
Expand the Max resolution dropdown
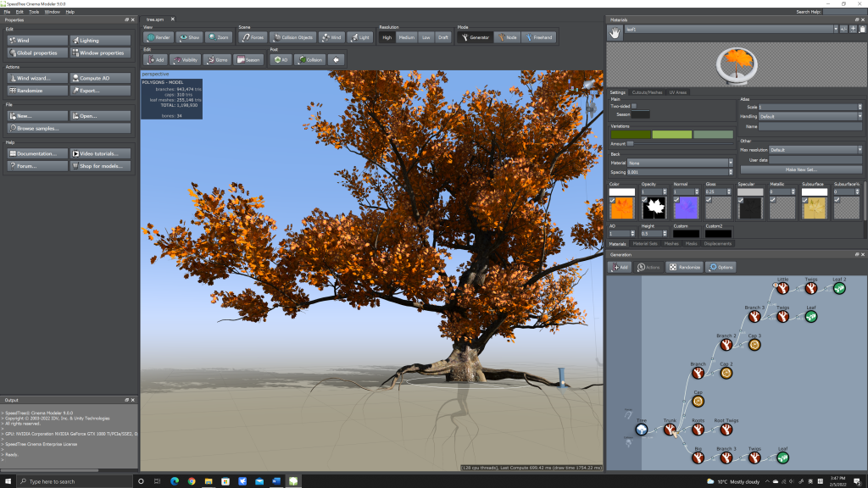point(814,149)
